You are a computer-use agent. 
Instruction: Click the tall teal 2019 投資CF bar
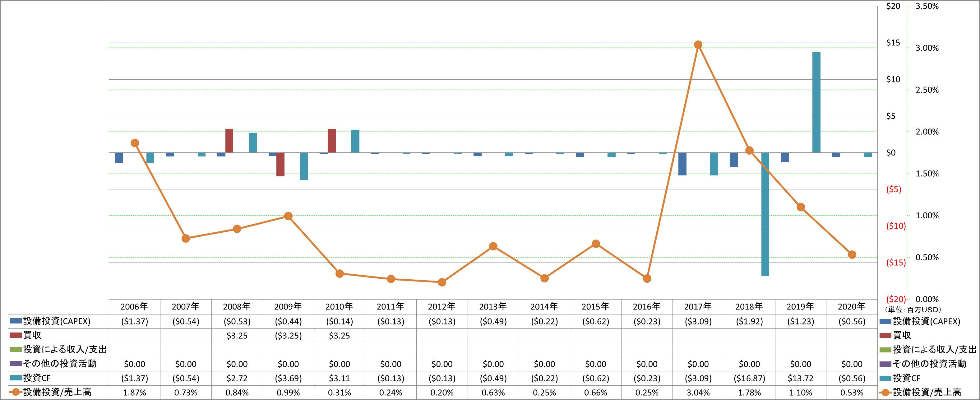pos(816,102)
